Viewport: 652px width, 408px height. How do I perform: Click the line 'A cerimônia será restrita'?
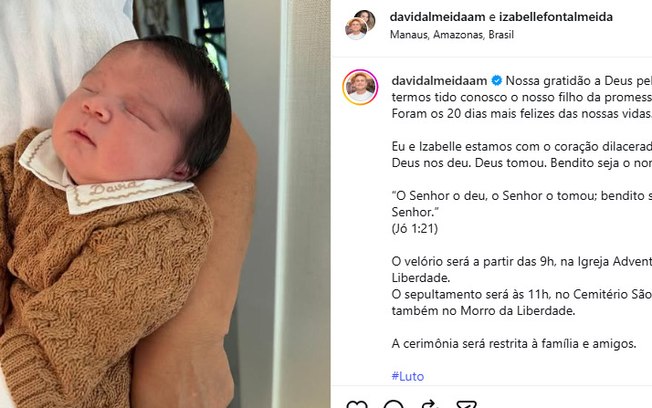pyautogui.click(x=514, y=344)
